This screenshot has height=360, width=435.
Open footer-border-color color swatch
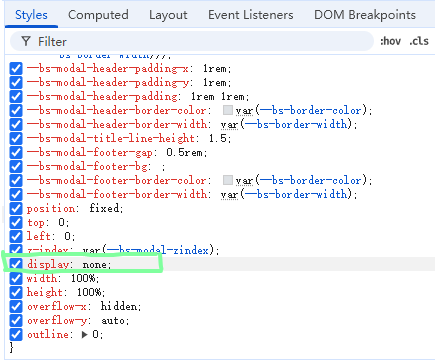pos(228,180)
